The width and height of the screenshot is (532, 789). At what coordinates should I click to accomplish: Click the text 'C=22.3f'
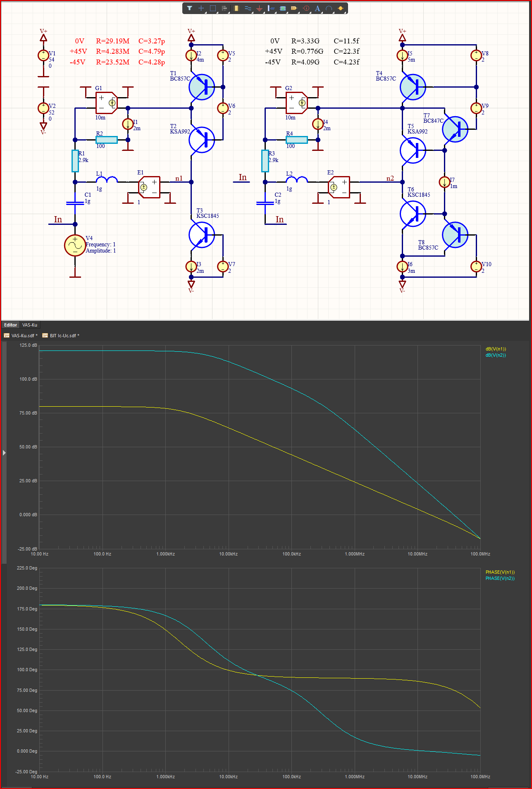point(346,51)
